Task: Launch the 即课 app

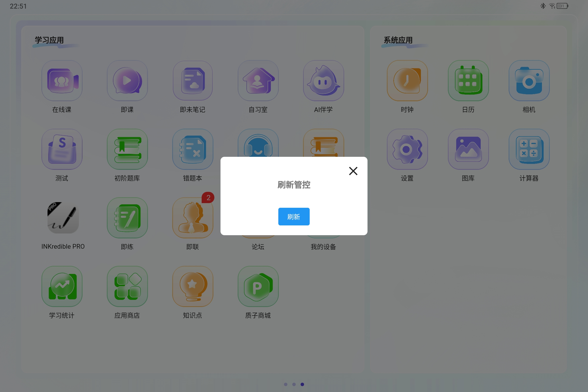Action: click(127, 81)
